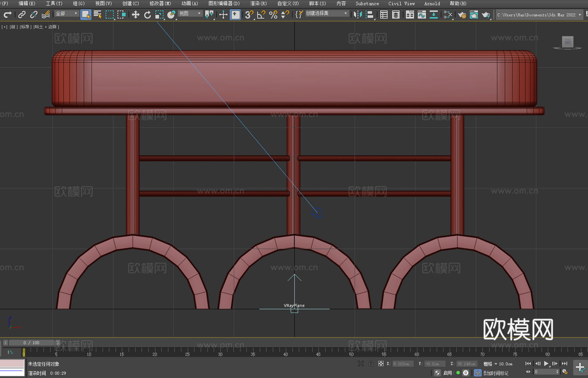The width and height of the screenshot is (588, 378).
Task: Toggle the Layer Explorer icon
Action: [x=396, y=14]
